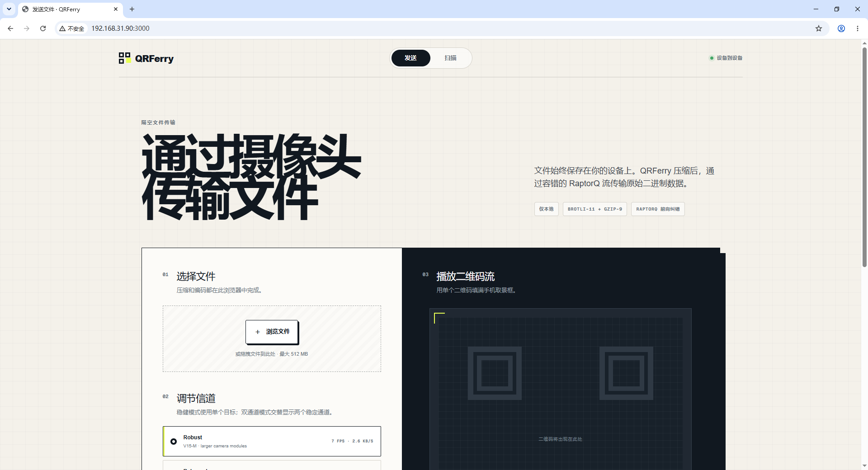Click the 隔空文件传输 label
Image resolution: width=868 pixels, height=470 pixels.
pyautogui.click(x=158, y=122)
